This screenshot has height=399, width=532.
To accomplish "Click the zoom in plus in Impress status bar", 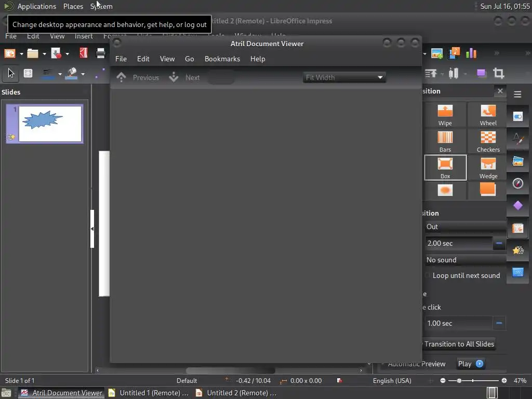I will [504, 381].
